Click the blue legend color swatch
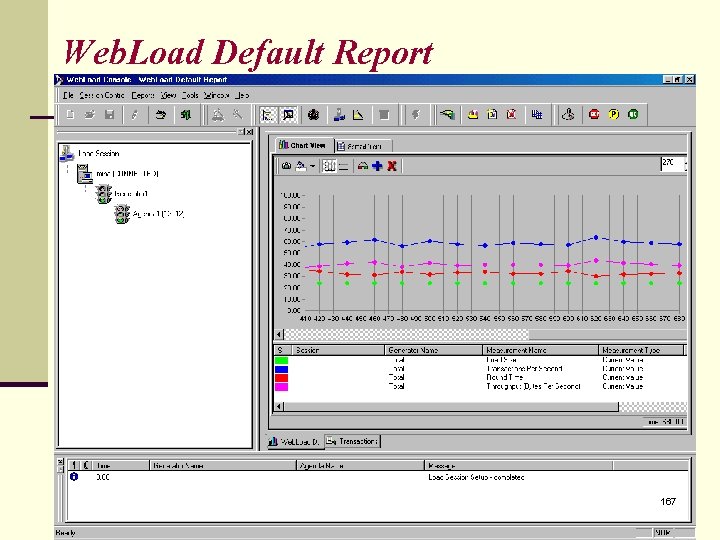 (x=281, y=369)
